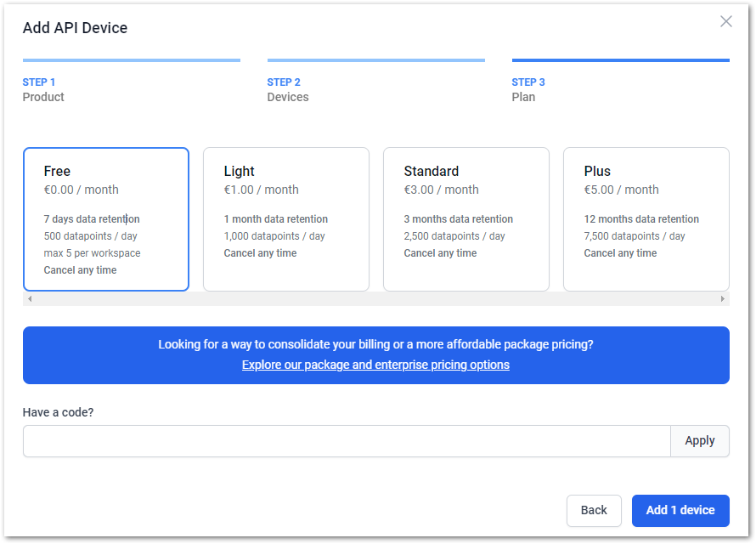
Task: Click the '€3.00 / month' price
Action: pos(441,190)
